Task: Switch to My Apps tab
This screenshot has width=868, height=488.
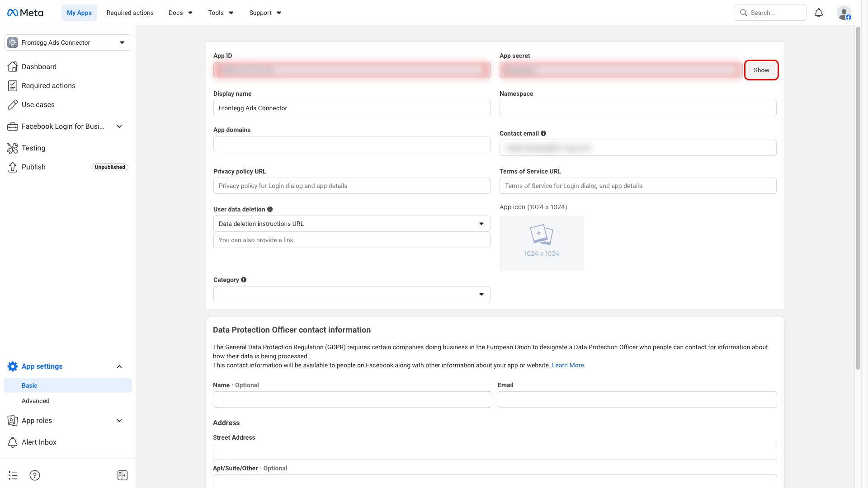Action: (79, 13)
